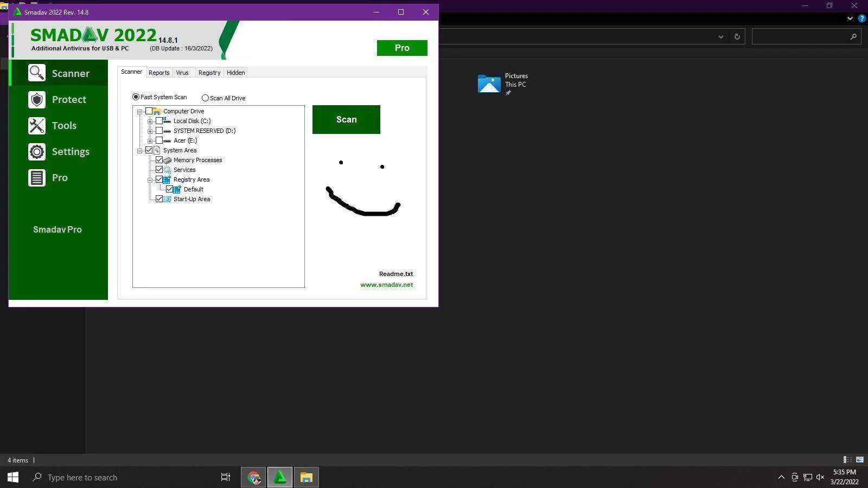The image size is (868, 488).
Task: Open File Explorer from the taskbar
Action: click(x=307, y=477)
